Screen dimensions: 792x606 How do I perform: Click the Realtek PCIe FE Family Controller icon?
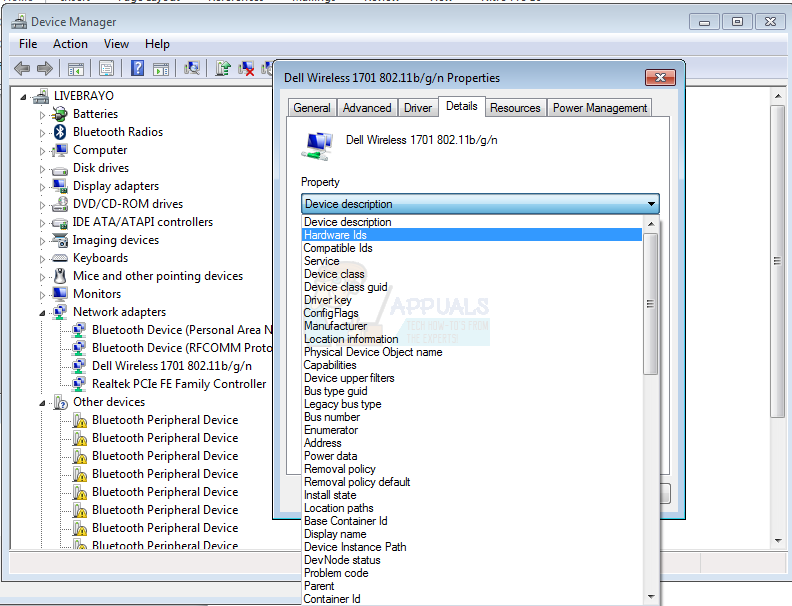coord(78,384)
